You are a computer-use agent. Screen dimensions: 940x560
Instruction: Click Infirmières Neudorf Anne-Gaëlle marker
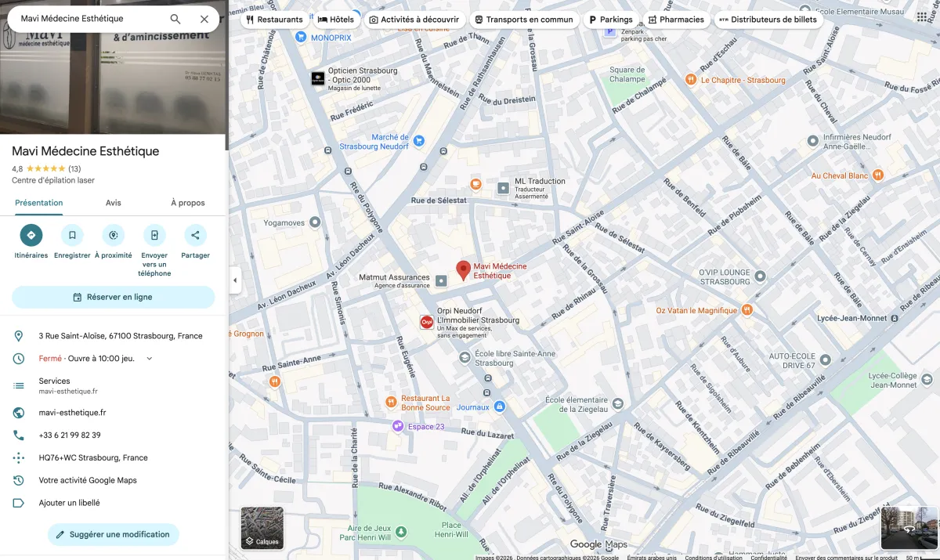(x=813, y=141)
